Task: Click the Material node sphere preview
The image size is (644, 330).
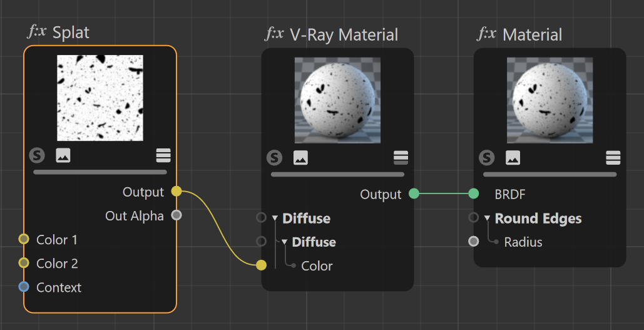Action: point(550,100)
